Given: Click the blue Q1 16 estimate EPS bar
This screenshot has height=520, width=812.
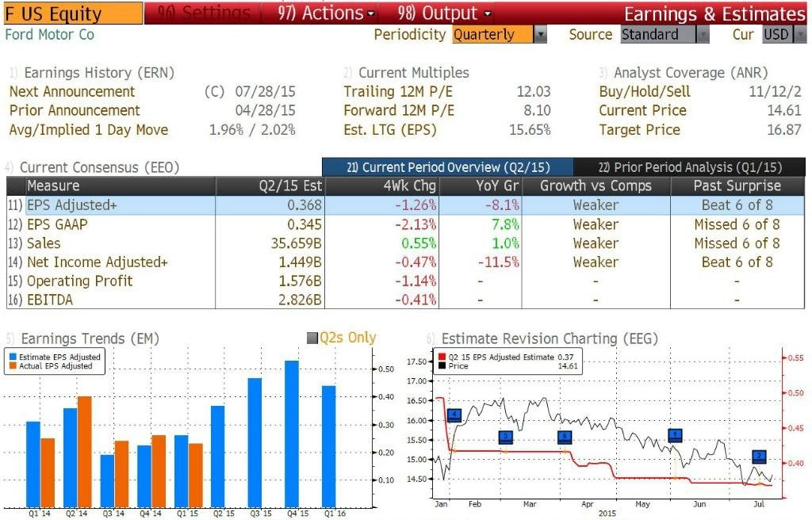Looking at the screenshot, I should pyautogui.click(x=329, y=446).
